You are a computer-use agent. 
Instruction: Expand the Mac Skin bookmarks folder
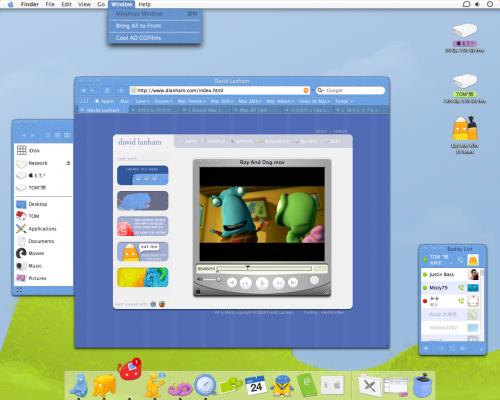(250, 101)
